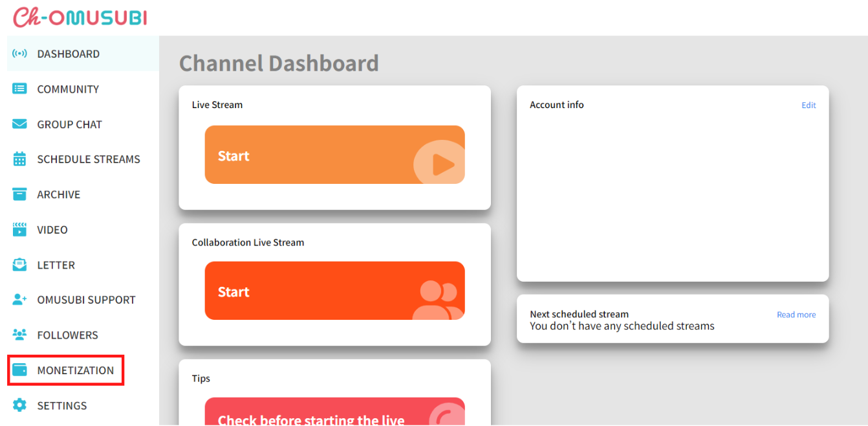This screenshot has width=868, height=426.
Task: Start a Live Stream
Action: tap(334, 155)
